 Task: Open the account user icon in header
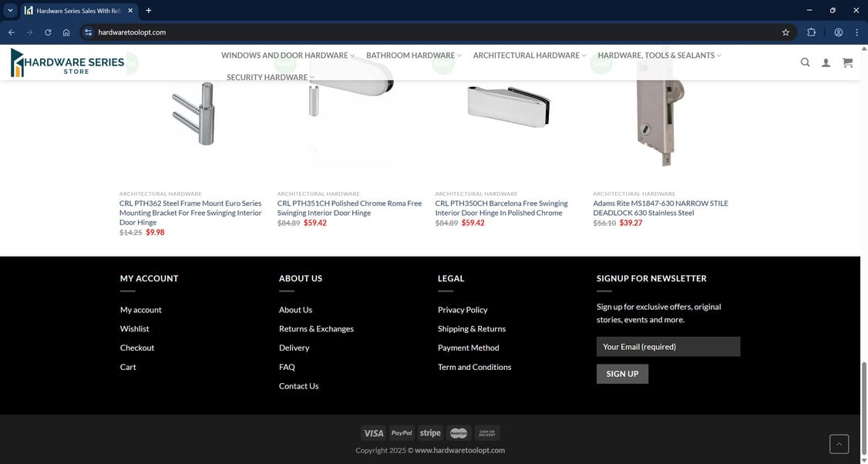pyautogui.click(x=826, y=62)
